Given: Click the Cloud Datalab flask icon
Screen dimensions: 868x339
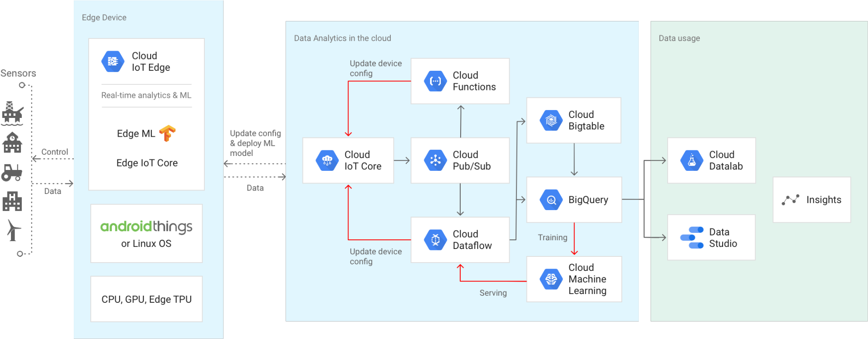Looking at the screenshot, I should (x=692, y=161).
